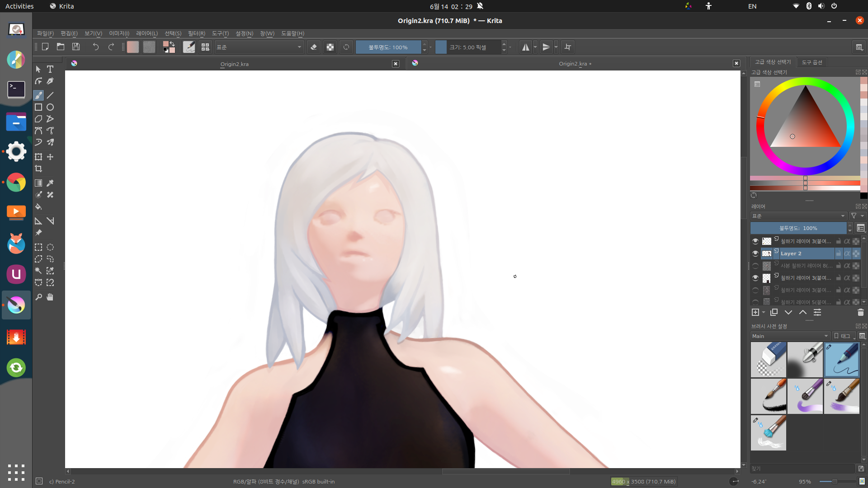The image size is (868, 488).
Task: Select the Line tool
Action: 50,95
